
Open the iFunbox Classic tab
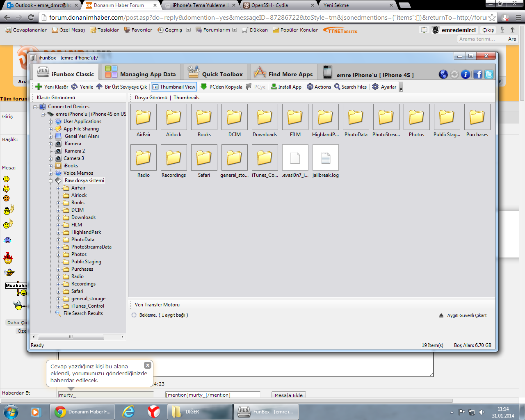pos(66,73)
